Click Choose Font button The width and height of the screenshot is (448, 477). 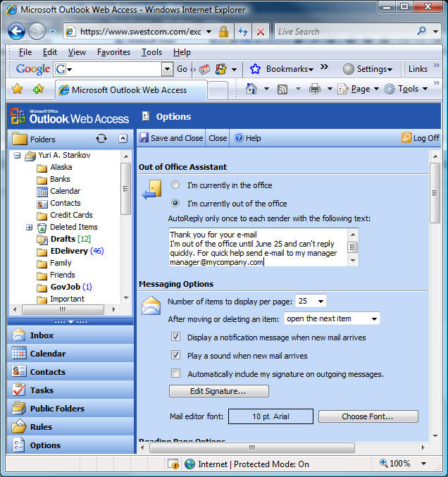point(368,416)
